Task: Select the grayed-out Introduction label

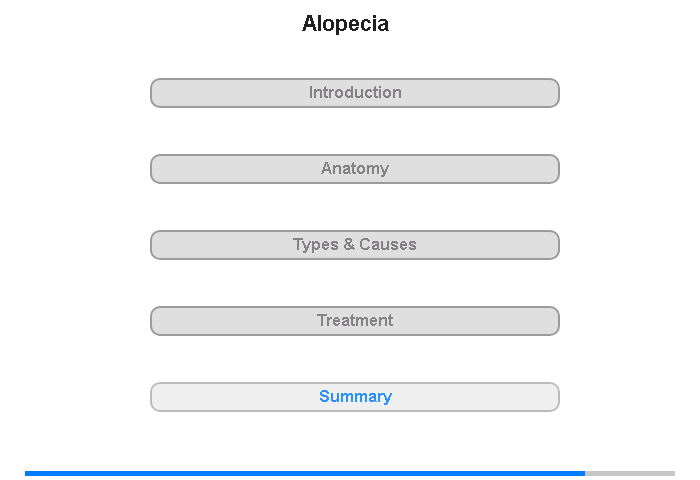Action: tap(355, 92)
